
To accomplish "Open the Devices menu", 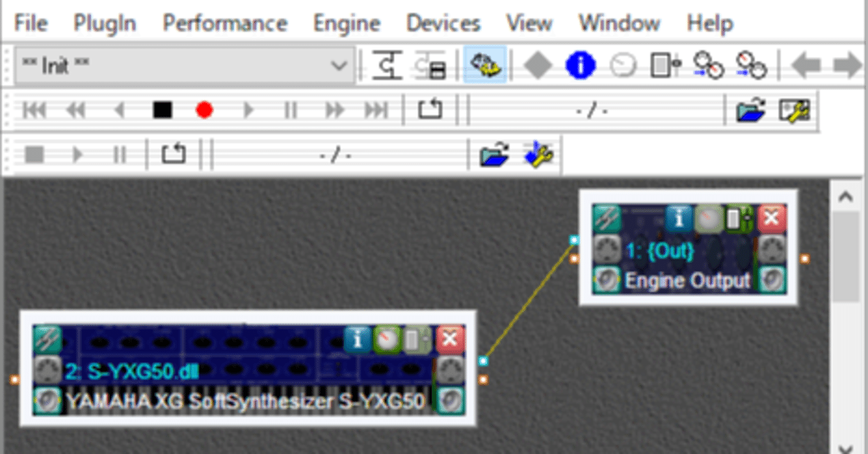I will (x=441, y=22).
